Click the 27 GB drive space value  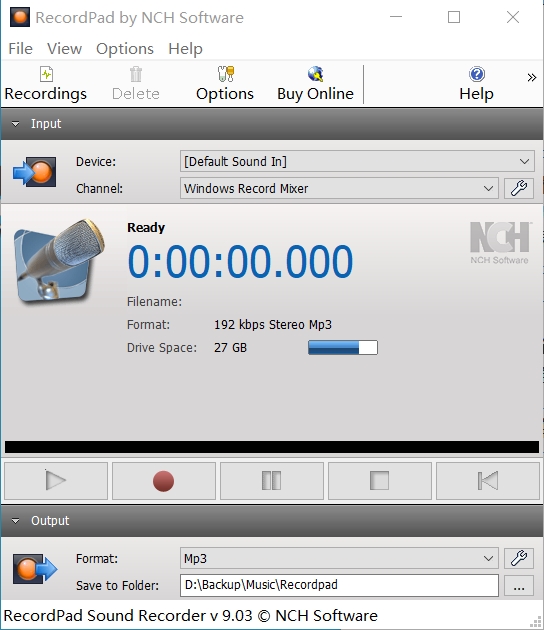pos(230,348)
